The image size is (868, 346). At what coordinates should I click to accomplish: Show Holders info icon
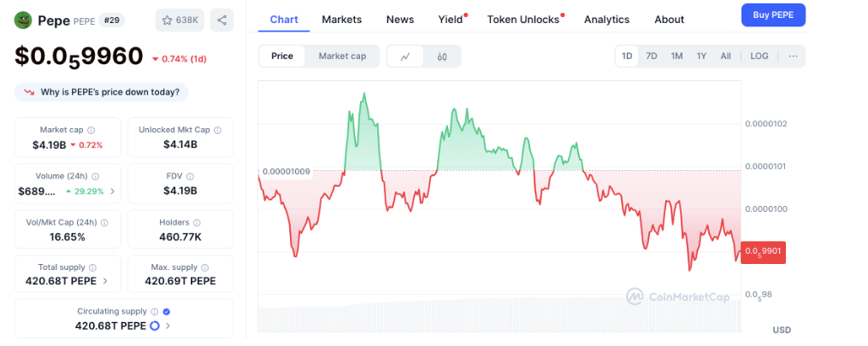(x=197, y=223)
